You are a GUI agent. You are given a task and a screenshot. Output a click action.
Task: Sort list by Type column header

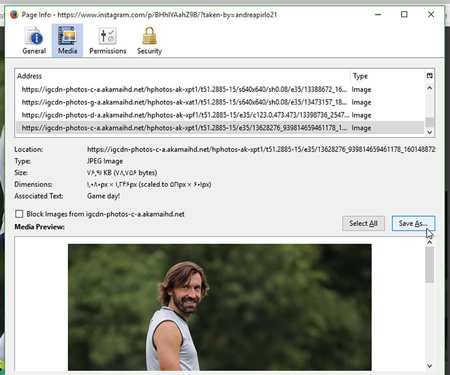[x=387, y=76]
